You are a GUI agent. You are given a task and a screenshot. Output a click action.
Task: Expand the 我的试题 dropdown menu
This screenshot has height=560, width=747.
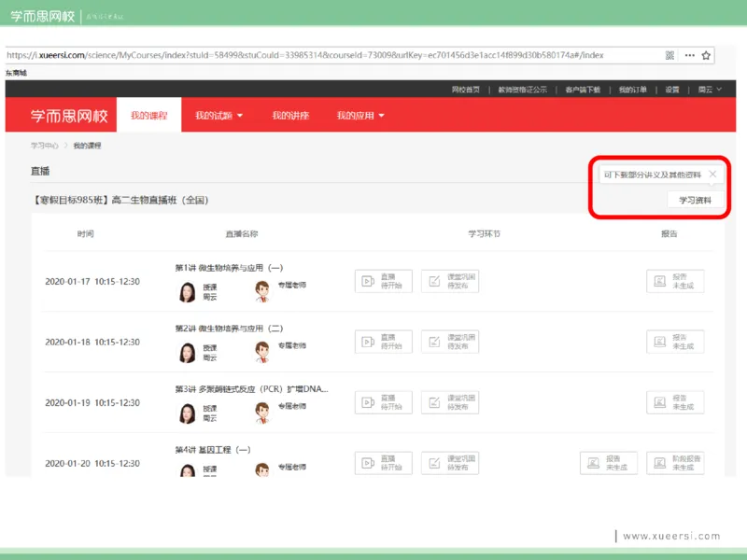218,115
